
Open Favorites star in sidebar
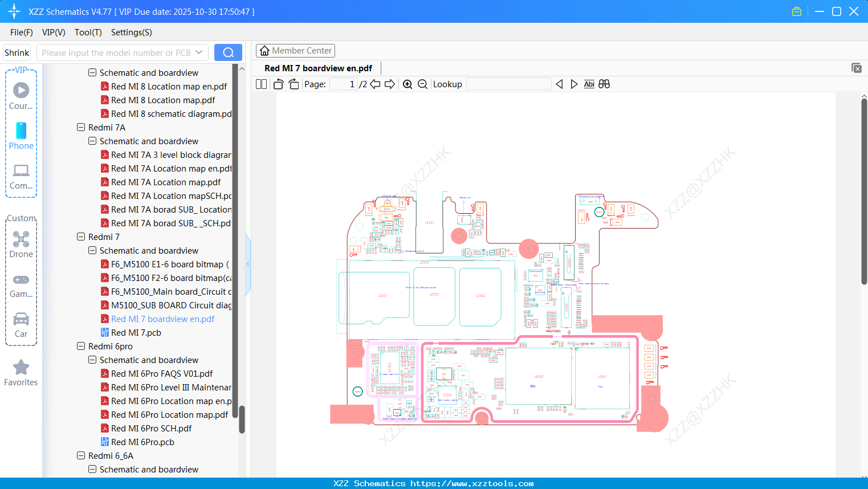(x=21, y=373)
